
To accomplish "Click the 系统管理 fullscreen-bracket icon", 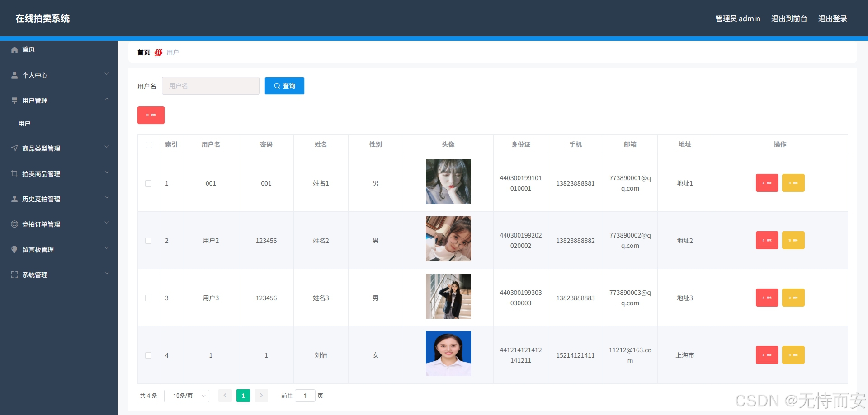I will (x=14, y=275).
